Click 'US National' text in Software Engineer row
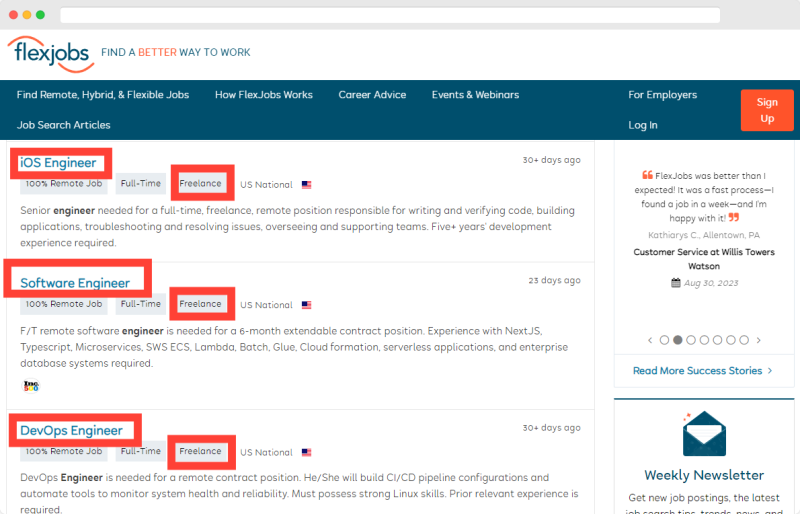The image size is (800, 514). point(266,305)
